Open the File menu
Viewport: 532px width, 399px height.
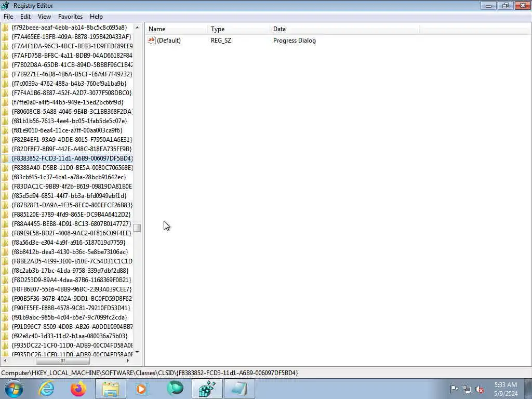click(8, 17)
